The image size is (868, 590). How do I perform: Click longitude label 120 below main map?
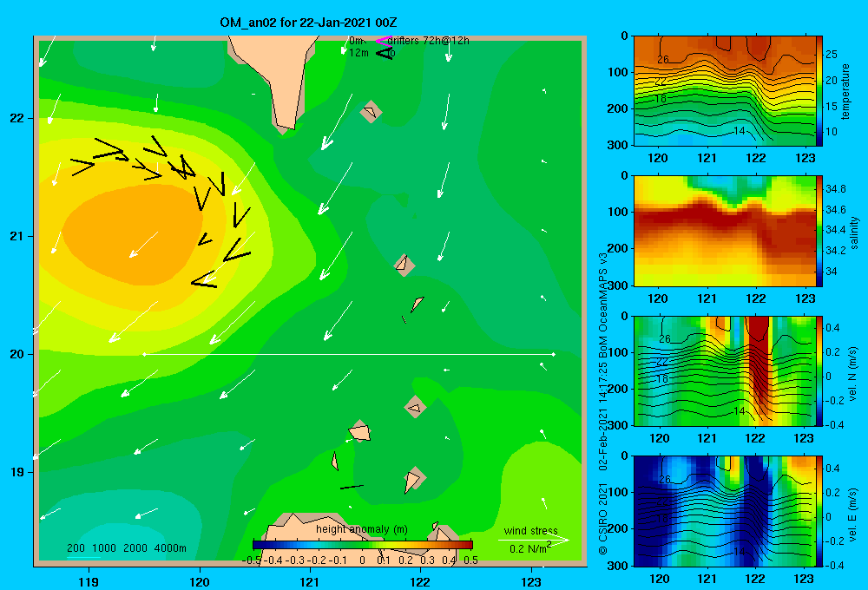[x=200, y=581]
